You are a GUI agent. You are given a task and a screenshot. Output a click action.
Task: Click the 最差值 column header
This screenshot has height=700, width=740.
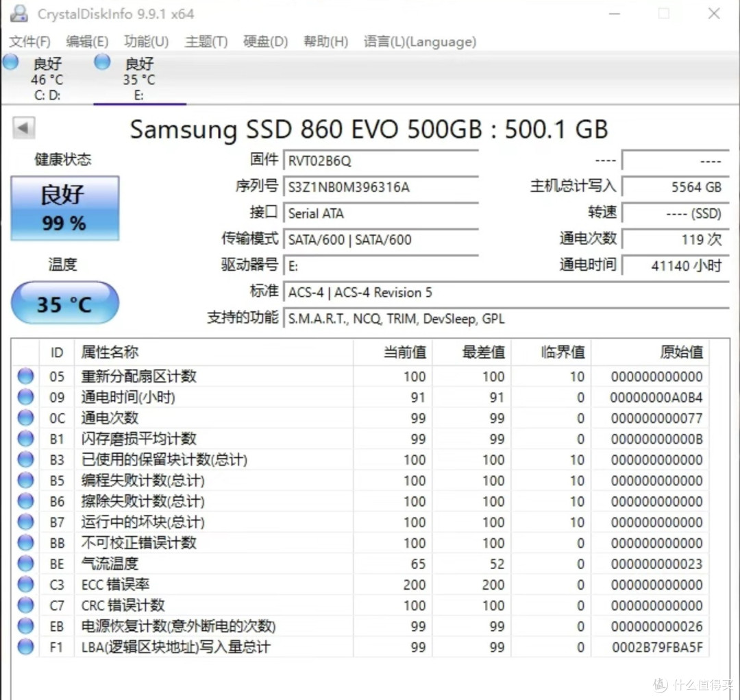coord(472,352)
